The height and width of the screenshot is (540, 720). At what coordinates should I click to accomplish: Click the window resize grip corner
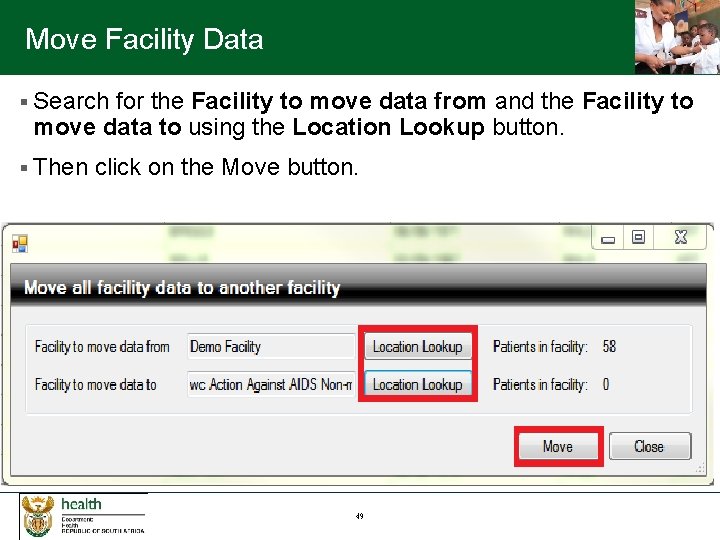pos(700,468)
